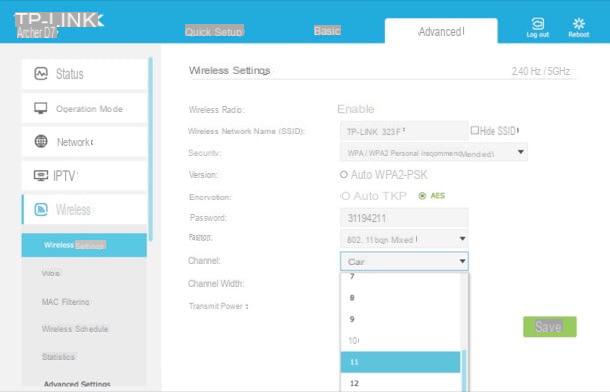Select the Advanced tab
This screenshot has height=392, width=610.
[441, 31]
